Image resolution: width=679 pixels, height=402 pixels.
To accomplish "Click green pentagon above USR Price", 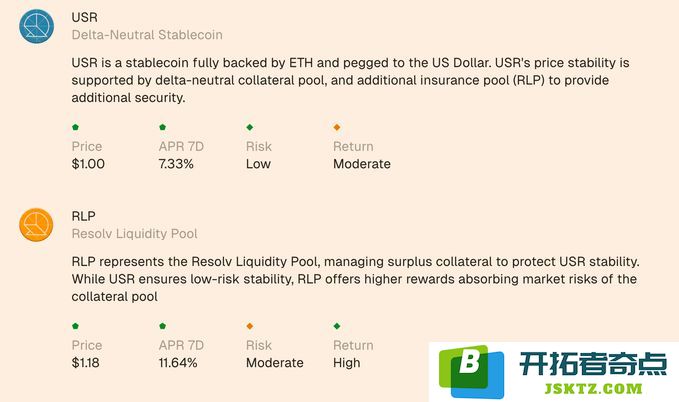I will point(75,127).
